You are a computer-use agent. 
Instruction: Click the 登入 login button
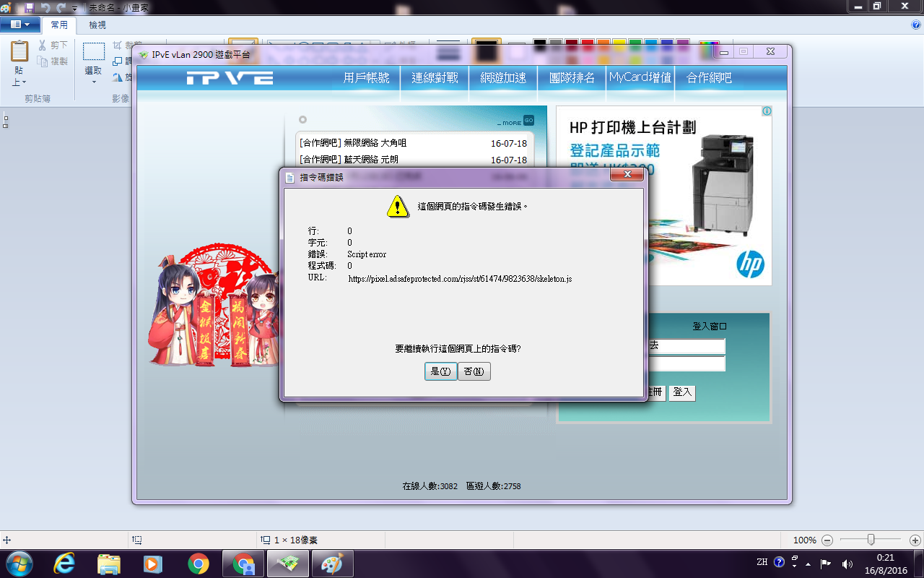point(682,392)
